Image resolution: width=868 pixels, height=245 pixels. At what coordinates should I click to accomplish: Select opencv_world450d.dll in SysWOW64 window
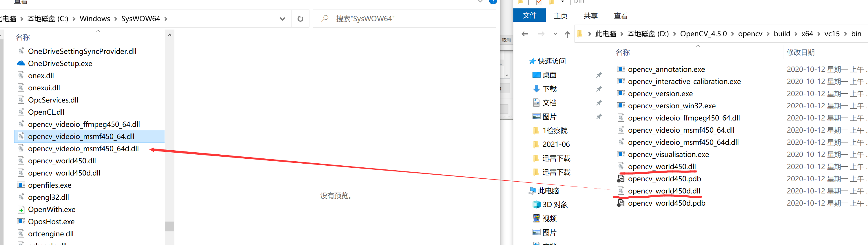64,173
